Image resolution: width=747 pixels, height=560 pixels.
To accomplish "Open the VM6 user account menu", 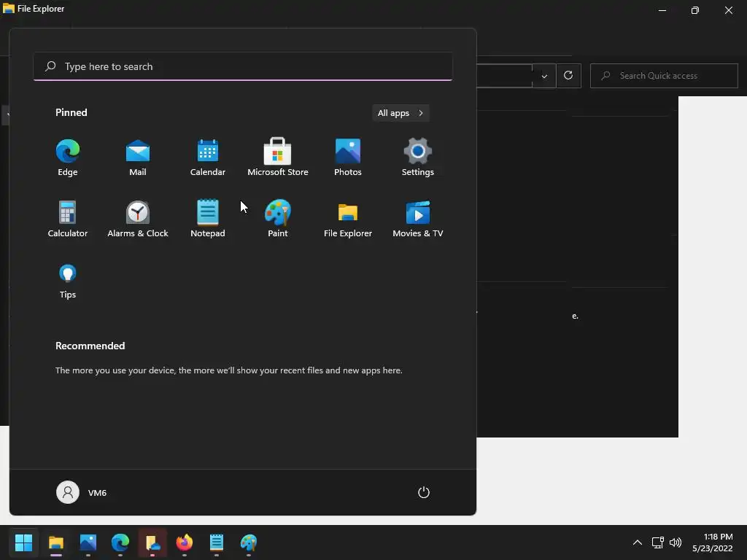I will pyautogui.click(x=82, y=492).
